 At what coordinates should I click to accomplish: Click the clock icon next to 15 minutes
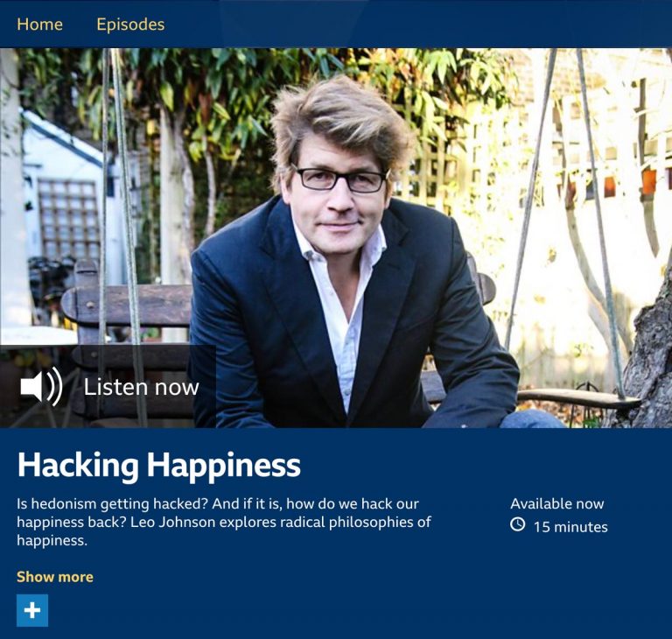(x=518, y=524)
